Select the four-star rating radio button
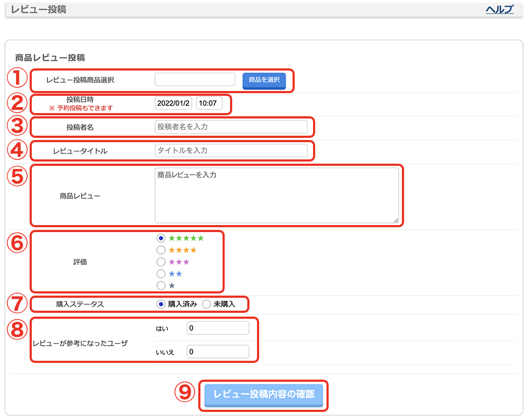This screenshot has width=528, height=420. click(x=161, y=250)
